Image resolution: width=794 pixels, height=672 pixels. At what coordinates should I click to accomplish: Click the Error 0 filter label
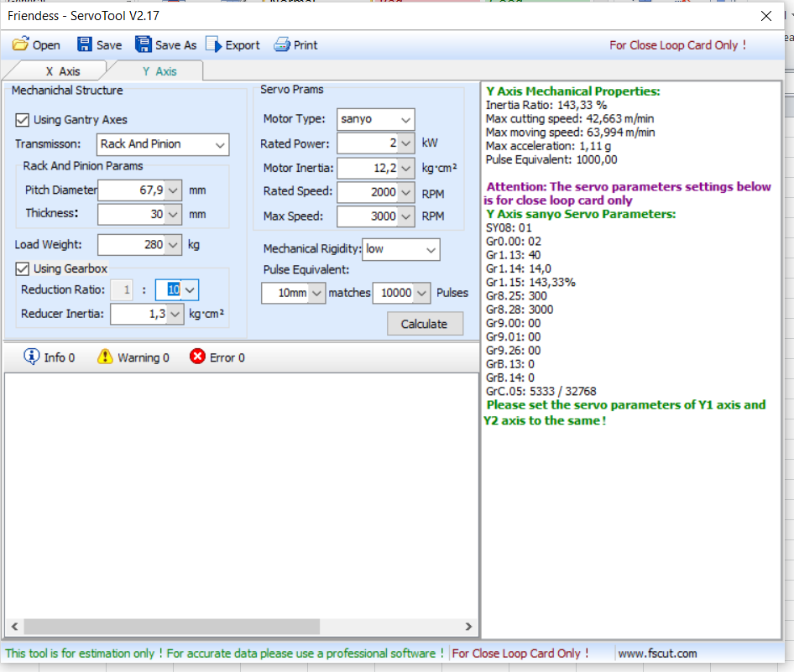(227, 357)
